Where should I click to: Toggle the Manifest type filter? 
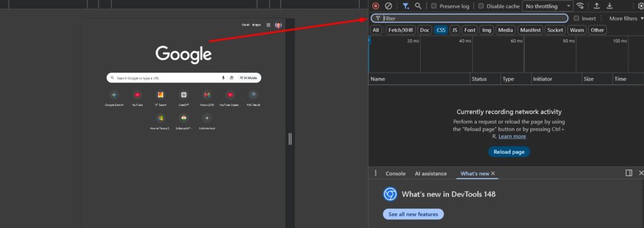pyautogui.click(x=530, y=30)
